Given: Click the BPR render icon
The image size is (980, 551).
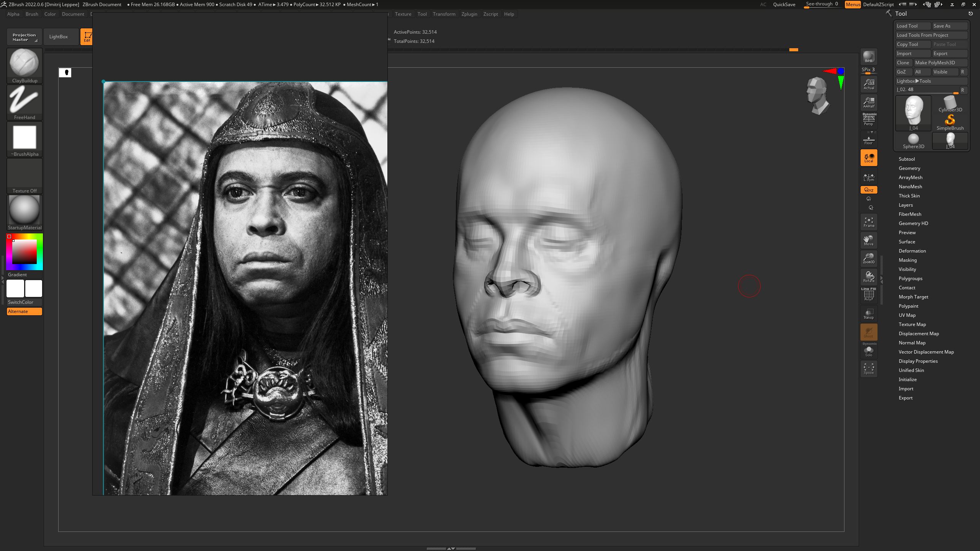Looking at the screenshot, I should point(869,57).
